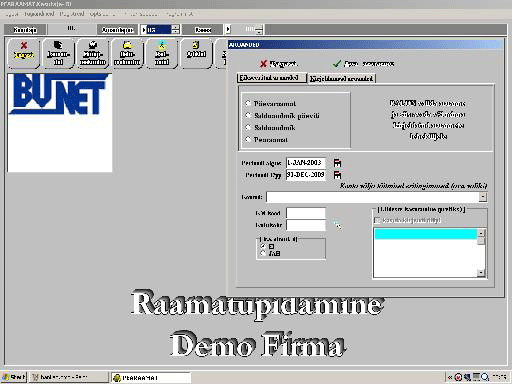Screen dimensions: 516x389
Task: Click the list box scroll down arrow
Action: pos(481,273)
